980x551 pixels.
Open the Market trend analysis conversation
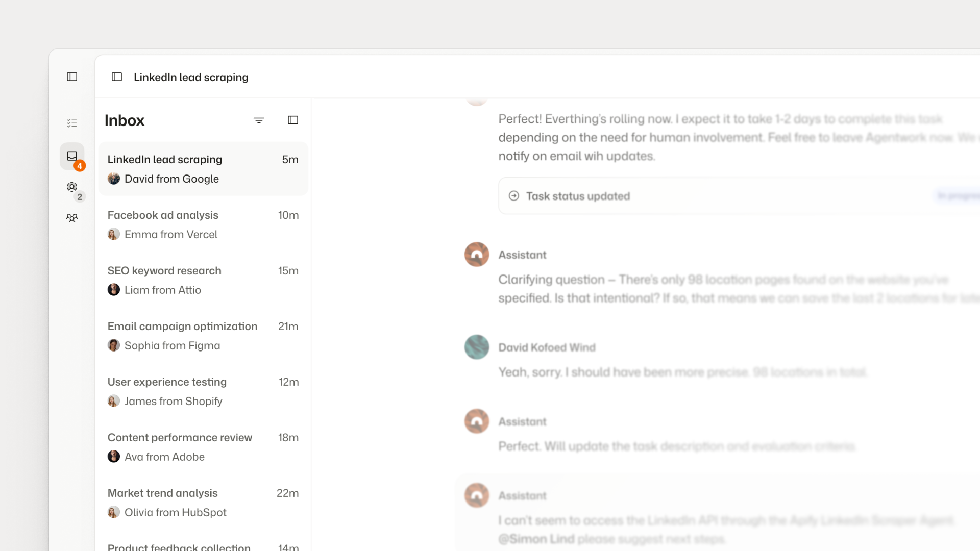203,503
